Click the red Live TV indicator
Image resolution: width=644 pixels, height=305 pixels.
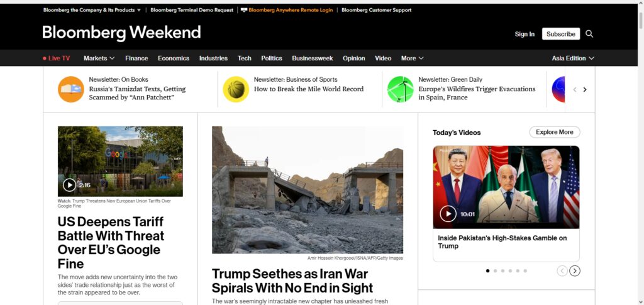pos(56,58)
